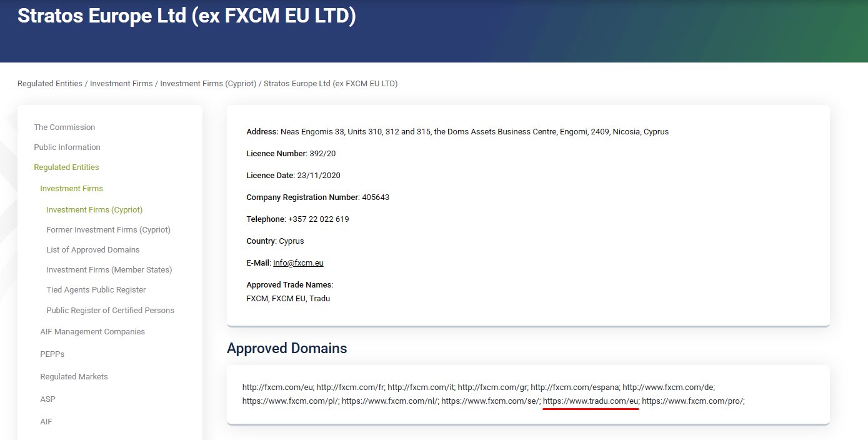868x440 pixels.
Task: Select 'Investment Firms (Member States)' link
Action: [x=109, y=270]
